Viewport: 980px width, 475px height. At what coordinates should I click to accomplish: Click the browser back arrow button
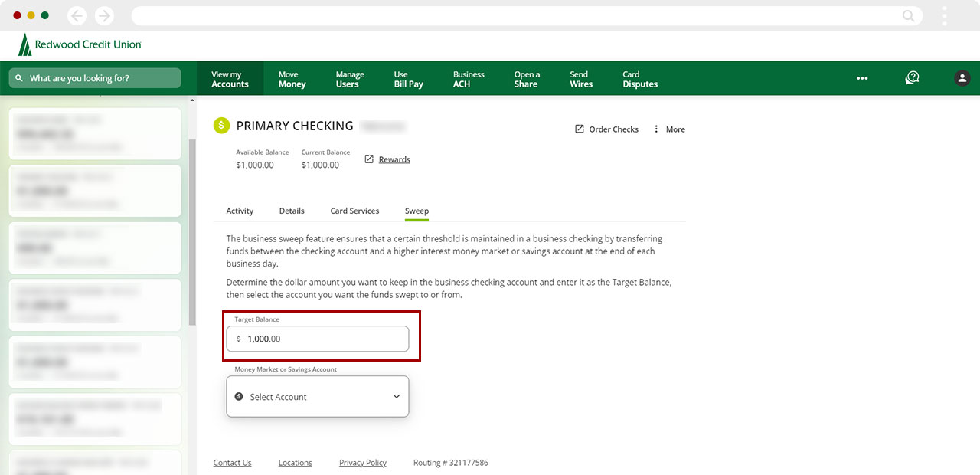pyautogui.click(x=77, y=15)
